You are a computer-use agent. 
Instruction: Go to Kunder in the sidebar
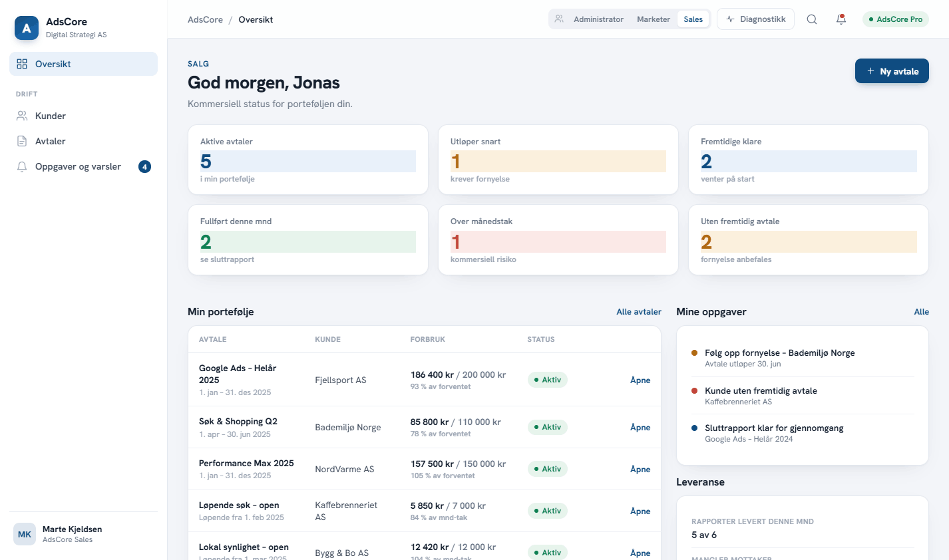tap(83, 116)
